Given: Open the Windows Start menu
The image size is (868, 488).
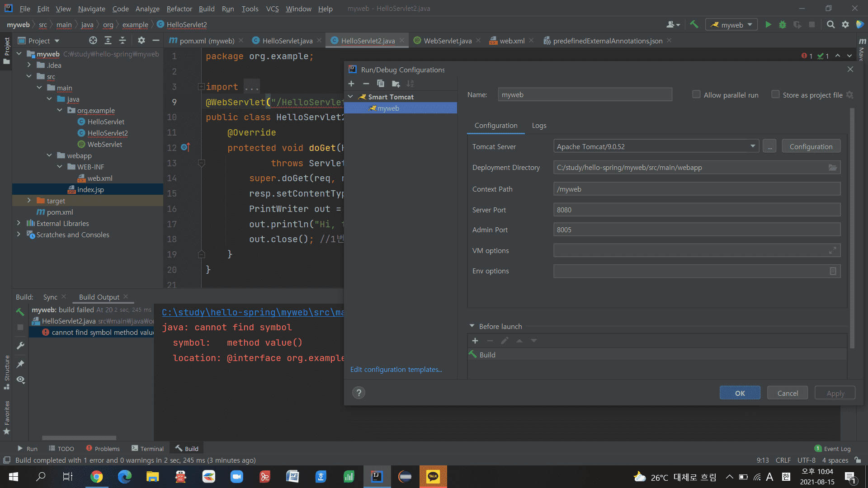Looking at the screenshot, I should pos(14,477).
